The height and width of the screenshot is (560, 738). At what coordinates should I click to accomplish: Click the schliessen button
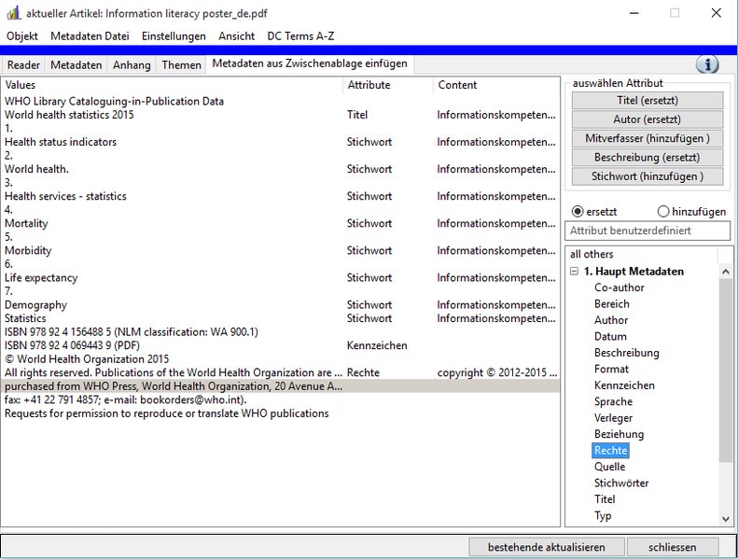pos(672,547)
